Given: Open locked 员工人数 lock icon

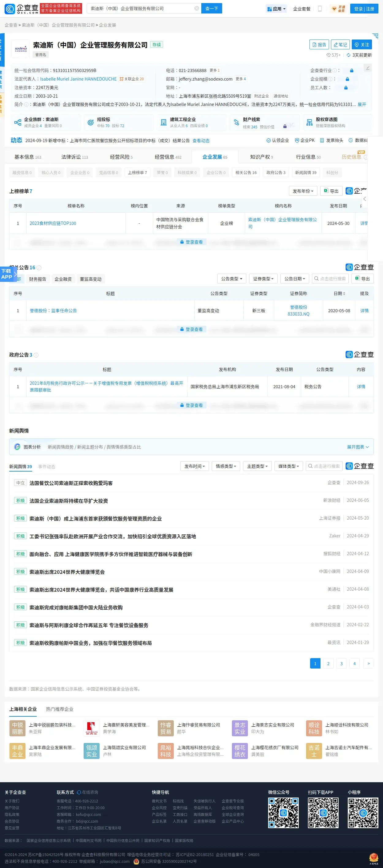Looking at the screenshot, I should point(346,88).
